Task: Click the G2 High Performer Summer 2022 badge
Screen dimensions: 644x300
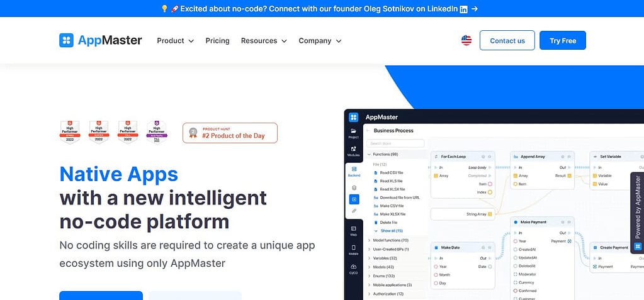Action: (99, 132)
